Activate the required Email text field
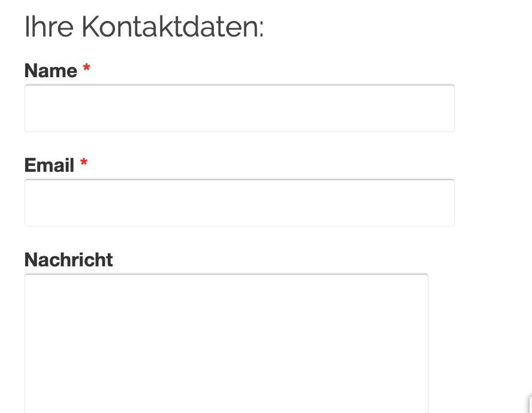 point(239,203)
